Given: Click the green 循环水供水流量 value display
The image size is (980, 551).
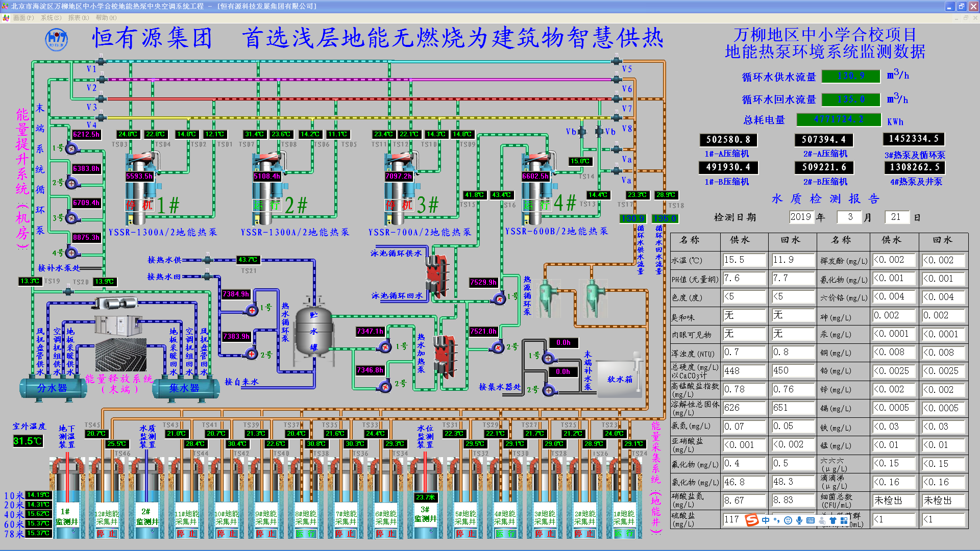Looking at the screenshot, I should point(851,76).
